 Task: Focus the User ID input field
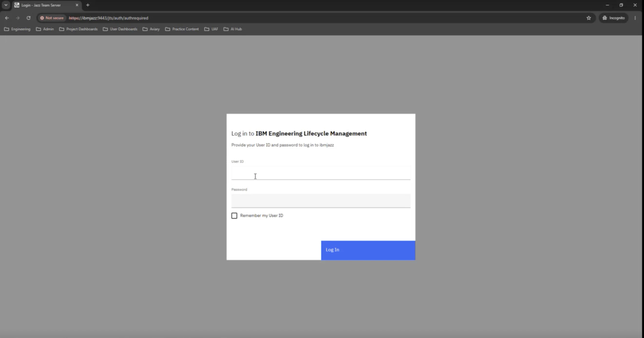pos(321,173)
